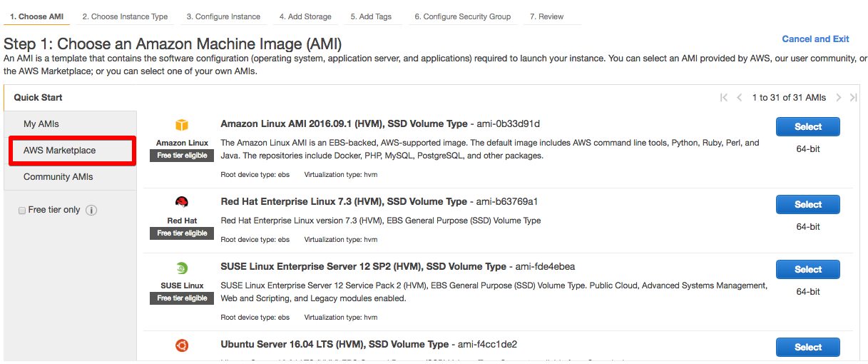
Task: Go to last page of AMIs
Action: coord(853,98)
